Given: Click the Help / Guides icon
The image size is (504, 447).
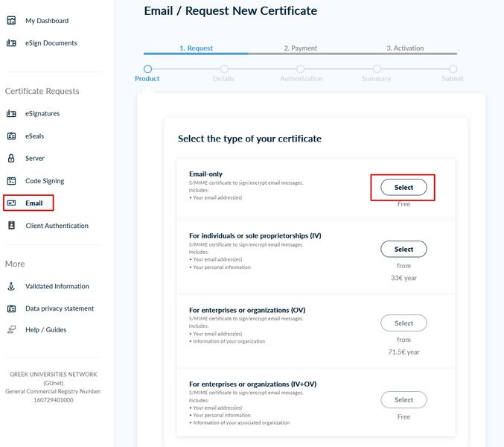Looking at the screenshot, I should click(11, 329).
